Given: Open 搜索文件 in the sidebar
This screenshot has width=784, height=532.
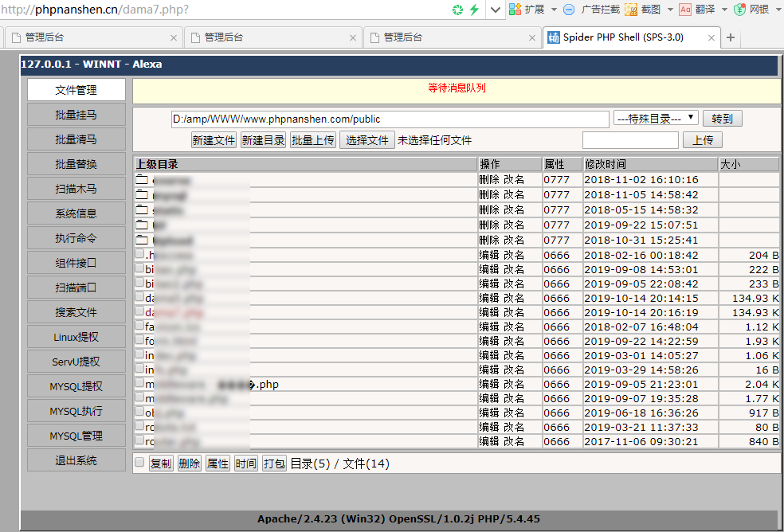Looking at the screenshot, I should click(x=76, y=312).
